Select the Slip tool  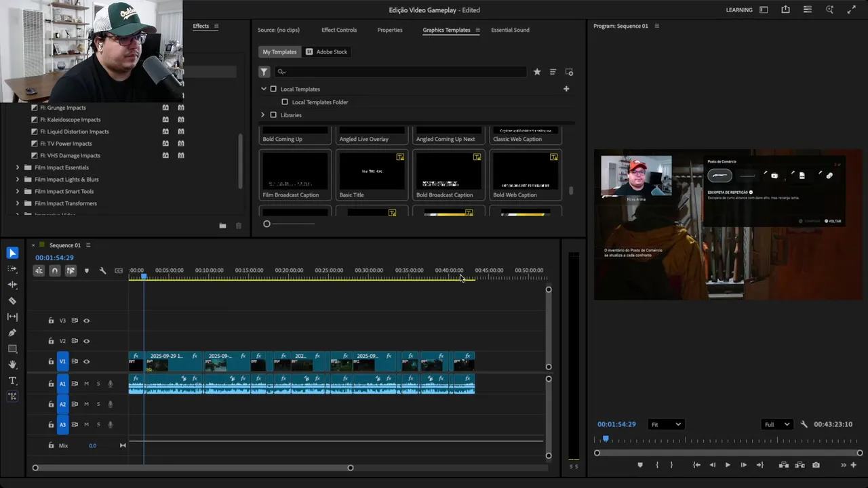12,317
